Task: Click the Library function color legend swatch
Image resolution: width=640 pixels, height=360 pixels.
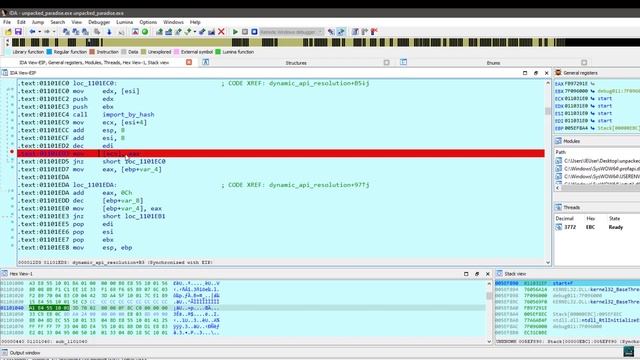Action: [x=9, y=52]
